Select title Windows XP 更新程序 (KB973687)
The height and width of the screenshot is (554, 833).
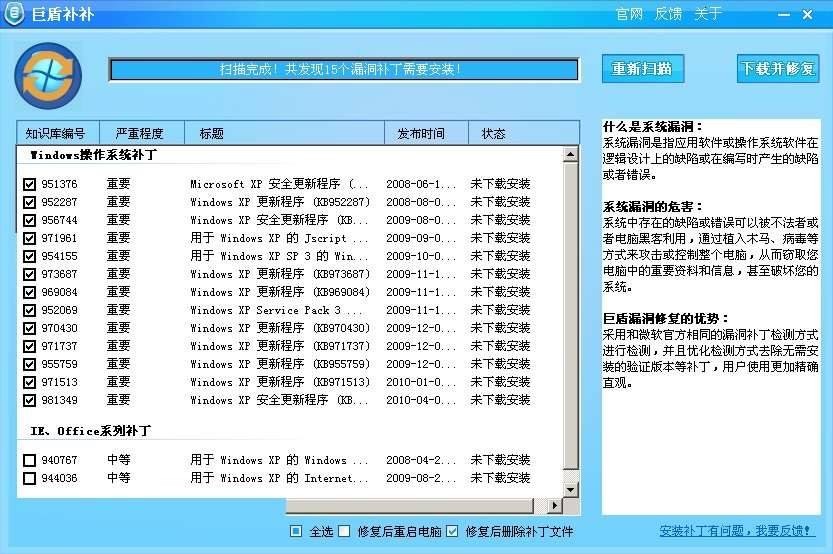[279, 275]
